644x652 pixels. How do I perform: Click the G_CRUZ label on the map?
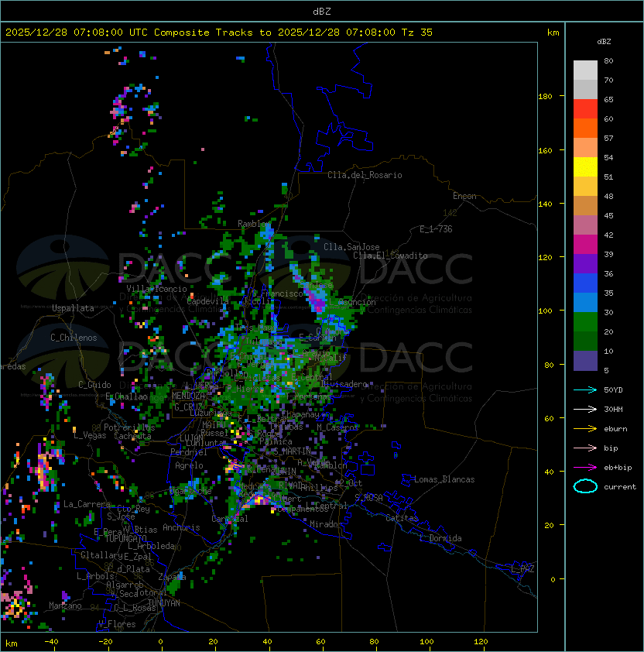point(188,407)
